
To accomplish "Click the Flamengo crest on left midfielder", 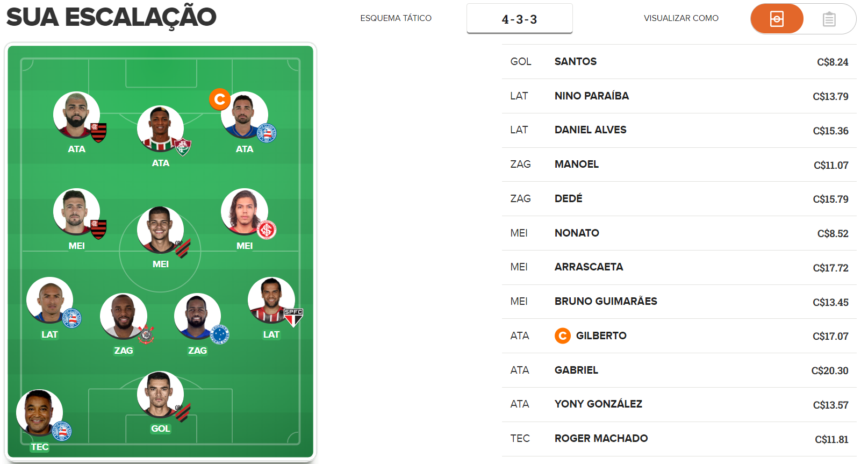I will click(98, 230).
